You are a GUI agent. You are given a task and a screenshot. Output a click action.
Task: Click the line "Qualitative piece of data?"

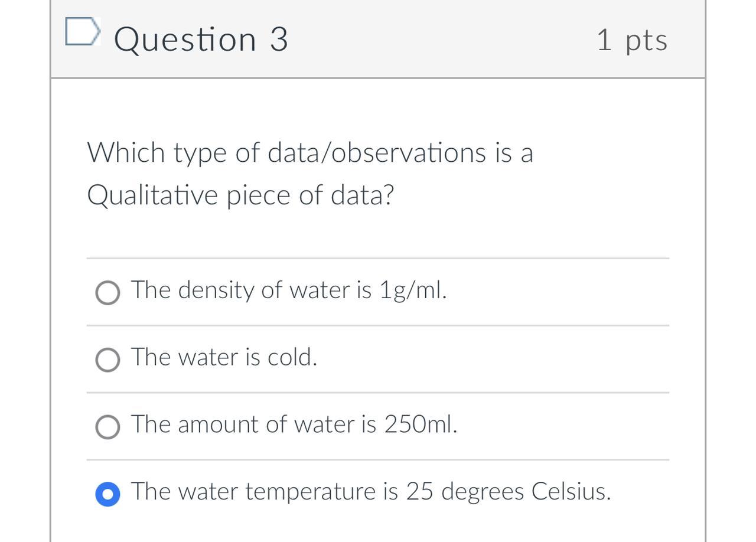pyautogui.click(x=240, y=195)
